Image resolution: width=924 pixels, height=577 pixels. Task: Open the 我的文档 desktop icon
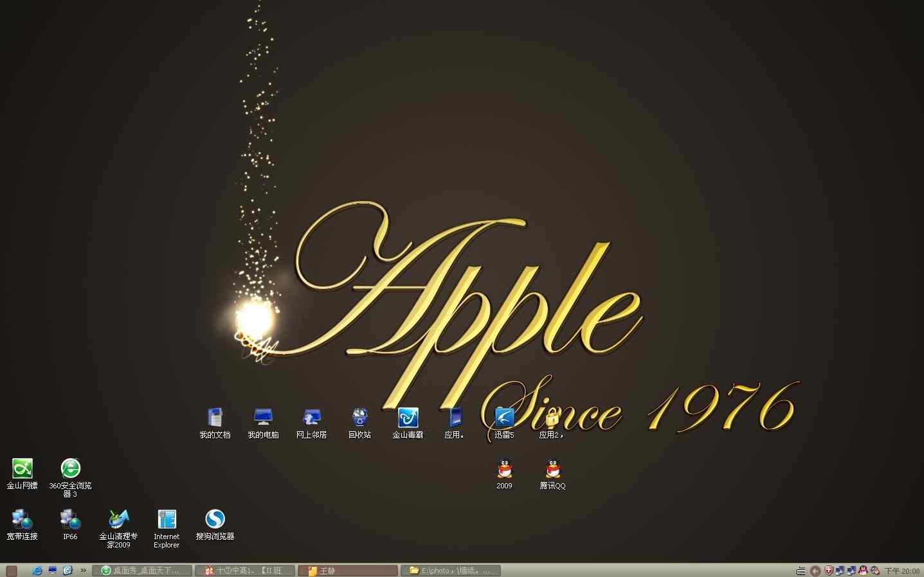(215, 423)
